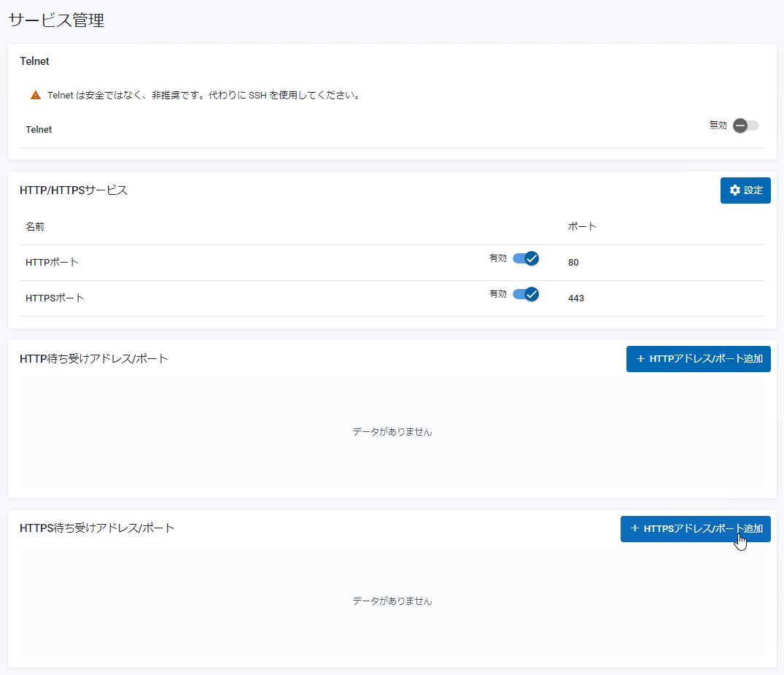Click empty HTTP待ち受け data area

pyautogui.click(x=392, y=432)
